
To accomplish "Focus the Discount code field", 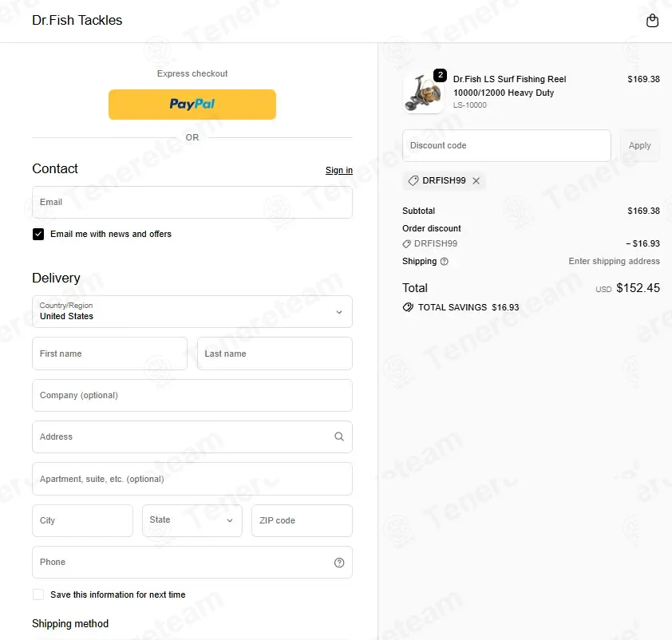I will (507, 146).
